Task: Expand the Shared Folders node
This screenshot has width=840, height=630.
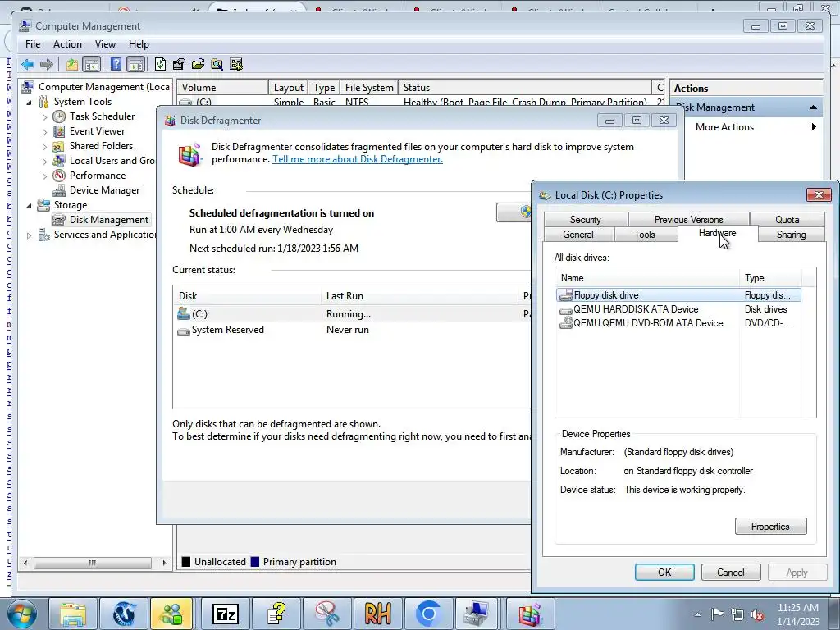Action: pos(44,146)
